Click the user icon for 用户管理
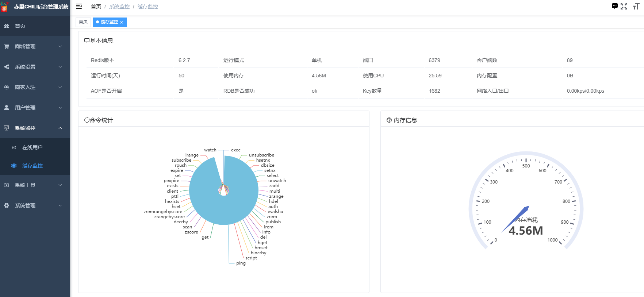 [7, 108]
